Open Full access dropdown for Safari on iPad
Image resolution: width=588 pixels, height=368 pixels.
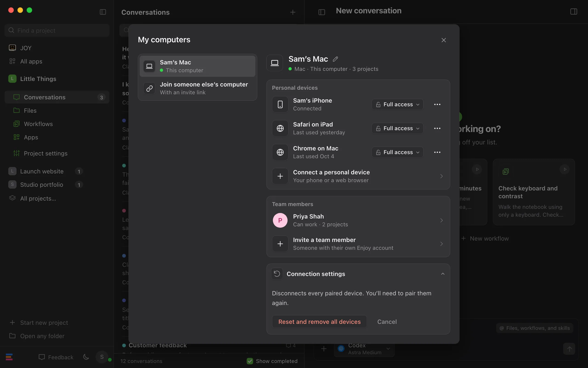coord(398,128)
